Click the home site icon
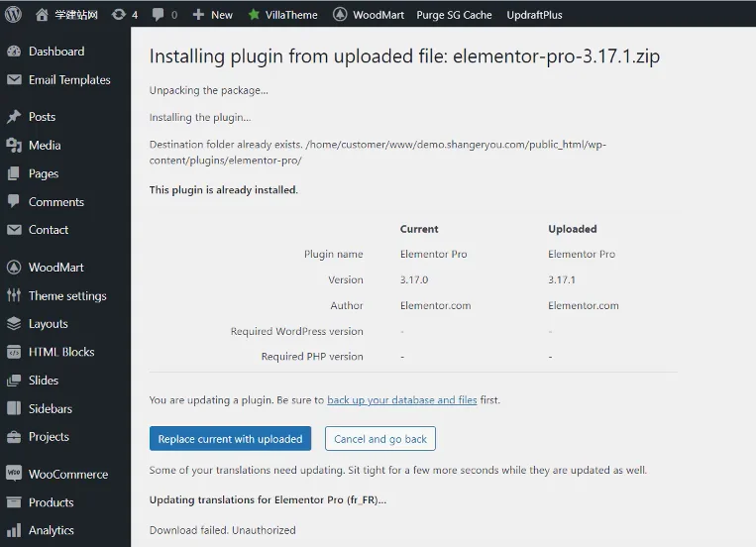This screenshot has width=756, height=547. pos(42,15)
